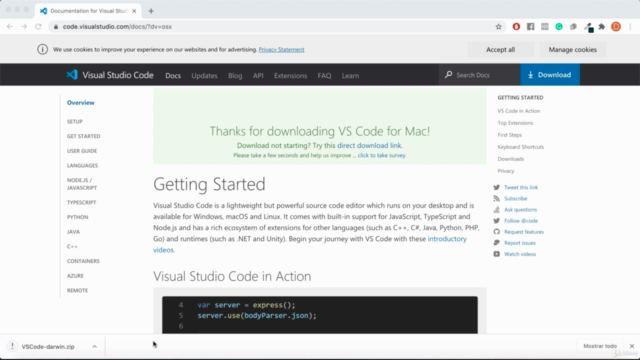This screenshot has width=640, height=360.
Task: Click the Visual Studio Code logo icon
Action: tap(72, 75)
